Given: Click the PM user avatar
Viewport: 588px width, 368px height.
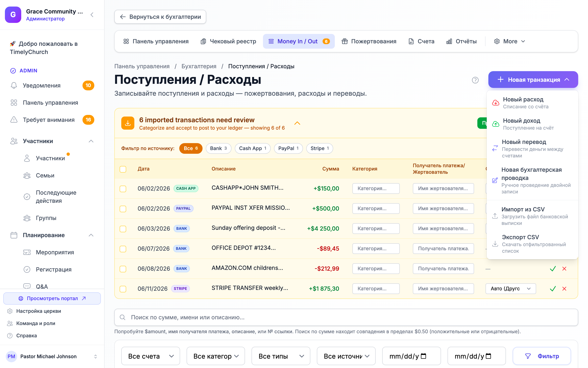Looking at the screenshot, I should [x=11, y=356].
